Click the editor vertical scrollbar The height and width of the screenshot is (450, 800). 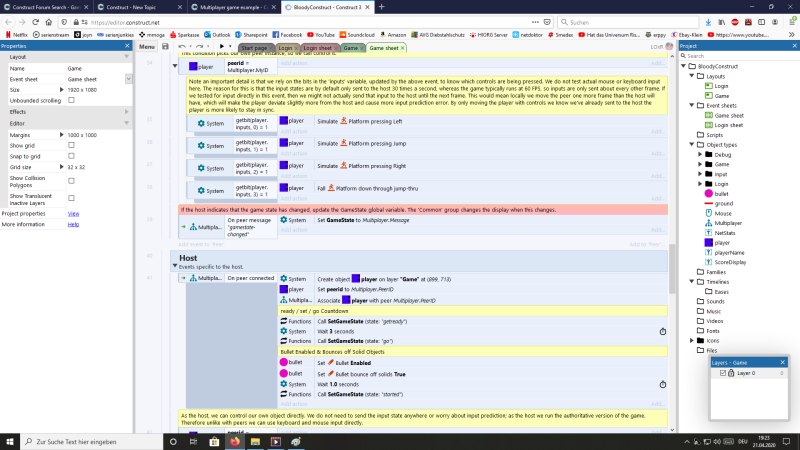point(672,268)
